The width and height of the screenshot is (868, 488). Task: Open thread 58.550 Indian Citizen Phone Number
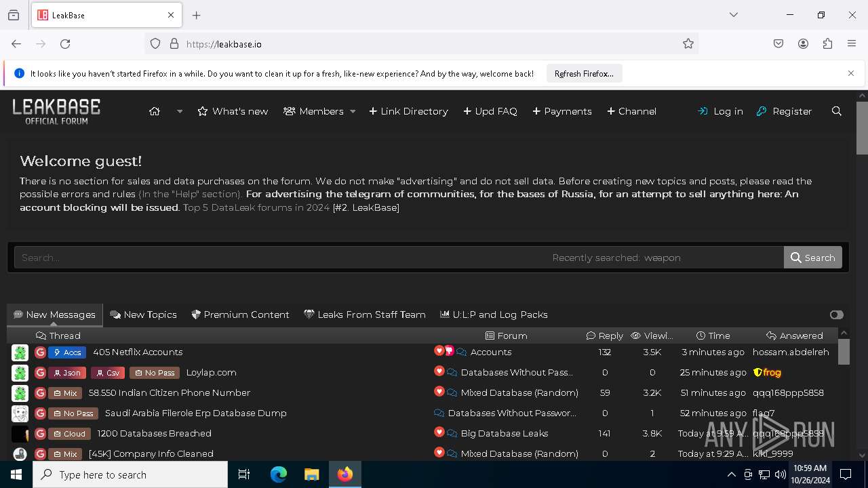(170, 392)
